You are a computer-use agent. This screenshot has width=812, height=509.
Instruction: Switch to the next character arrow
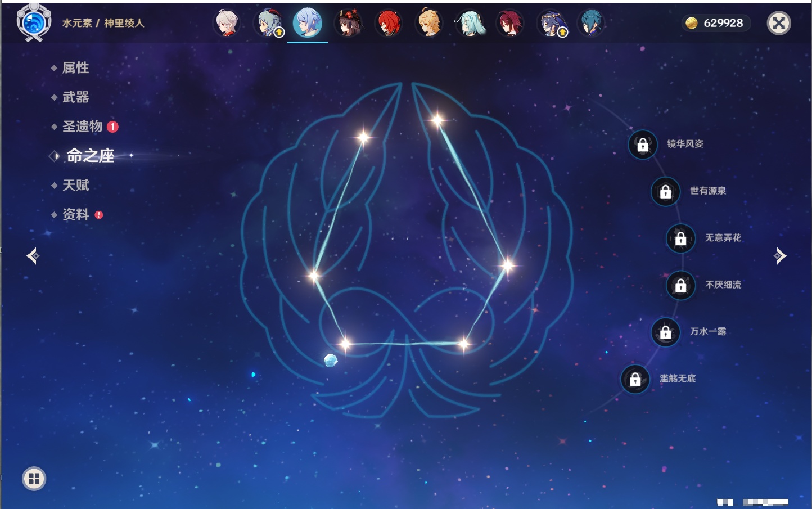[780, 256]
